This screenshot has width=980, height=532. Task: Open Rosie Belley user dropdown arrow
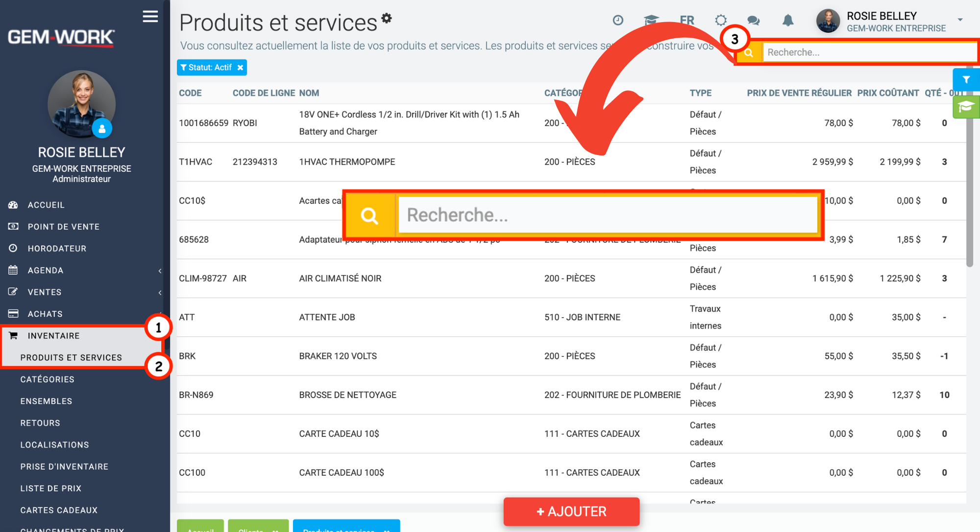pyautogui.click(x=960, y=20)
